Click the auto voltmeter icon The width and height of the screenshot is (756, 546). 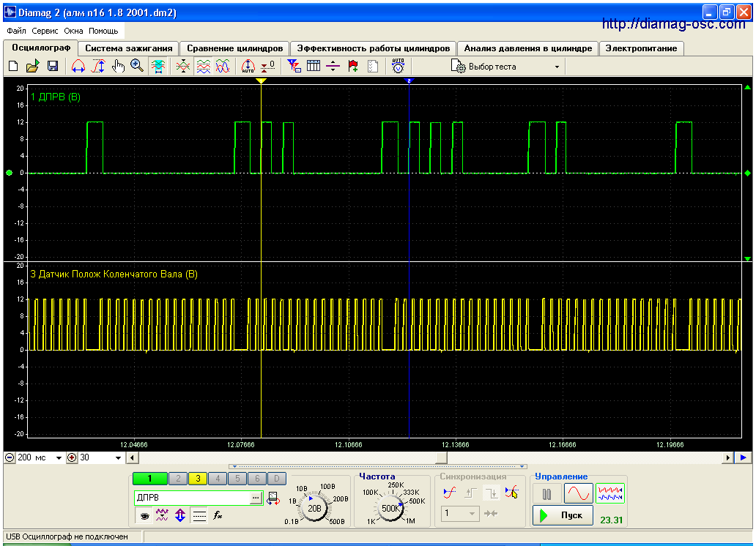[398, 66]
